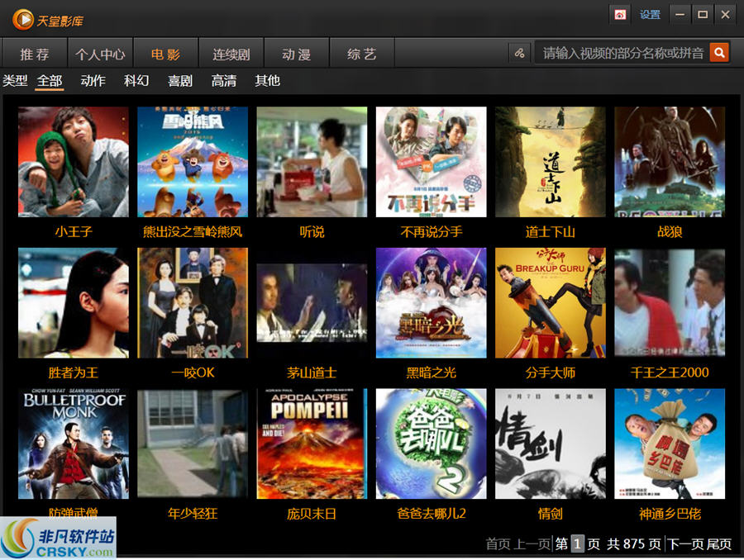
Task: Open the 不再说分手 poster
Action: pyautogui.click(x=432, y=162)
